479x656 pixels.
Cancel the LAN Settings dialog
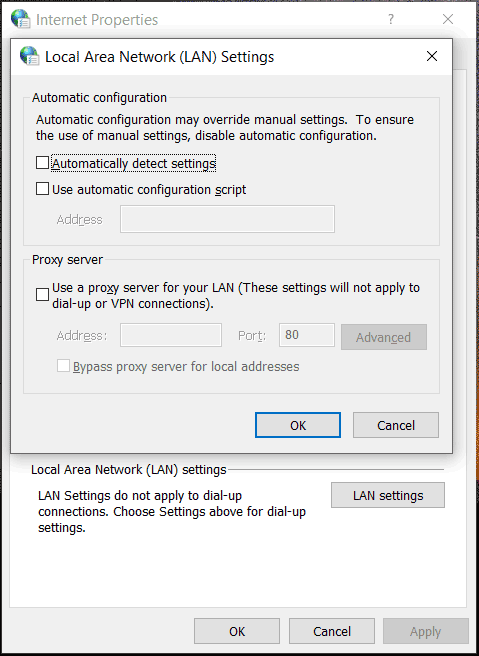point(396,425)
